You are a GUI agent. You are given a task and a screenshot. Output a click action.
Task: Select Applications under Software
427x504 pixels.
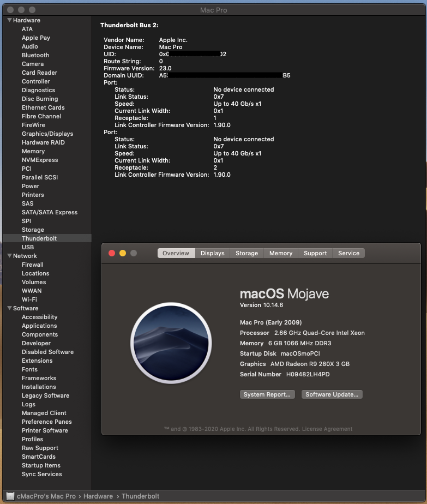[39, 326]
